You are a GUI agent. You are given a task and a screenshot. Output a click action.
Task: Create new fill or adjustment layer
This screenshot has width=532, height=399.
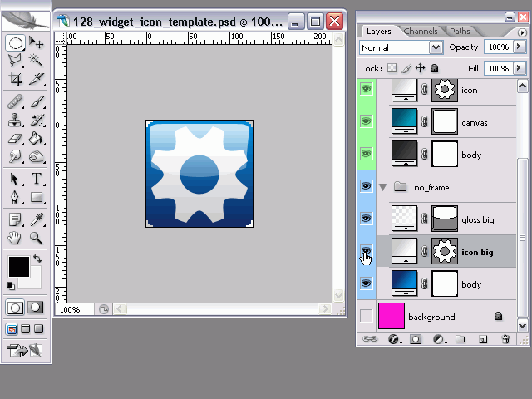(439, 339)
